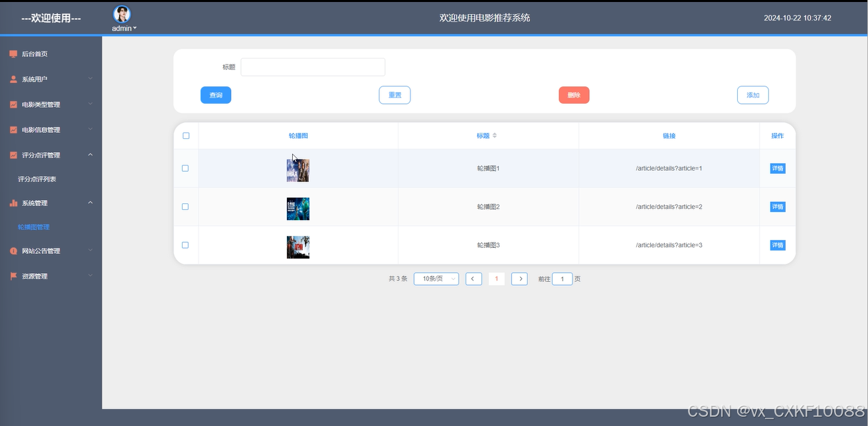The width and height of the screenshot is (868, 426).
Task: Expand the 网站公告管理 menu chevron
Action: (90, 251)
